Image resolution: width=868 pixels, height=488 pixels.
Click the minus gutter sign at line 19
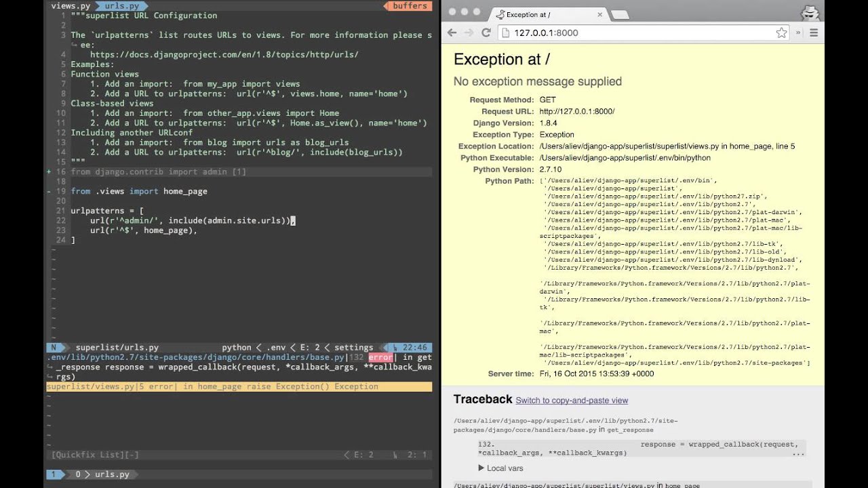tap(49, 191)
